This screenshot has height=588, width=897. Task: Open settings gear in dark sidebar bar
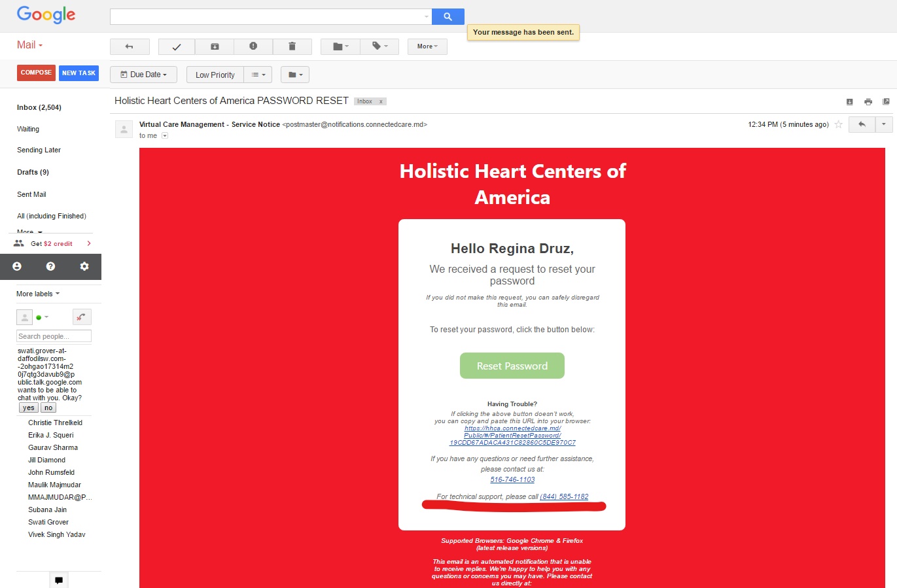(84, 266)
